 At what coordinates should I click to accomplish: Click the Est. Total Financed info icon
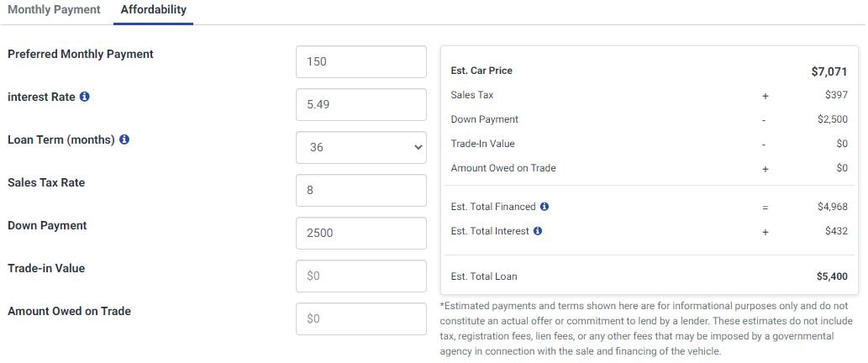(544, 207)
